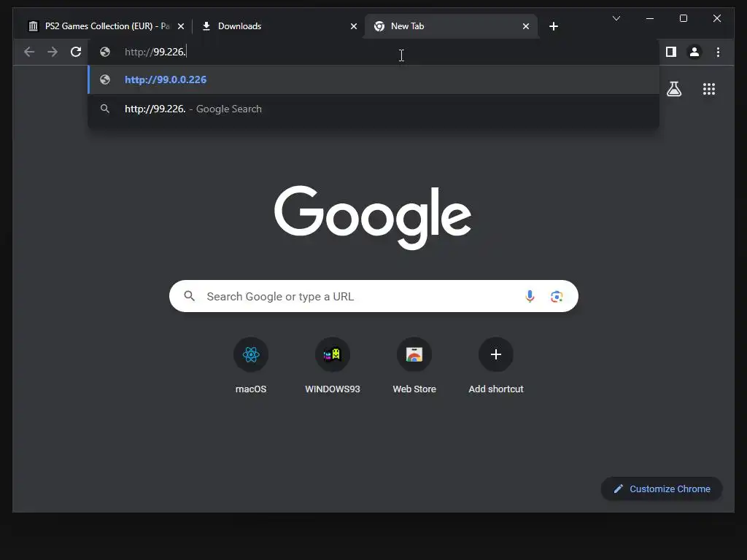The height and width of the screenshot is (560, 747).
Task: Click the browser forward arrow
Action: [53, 52]
